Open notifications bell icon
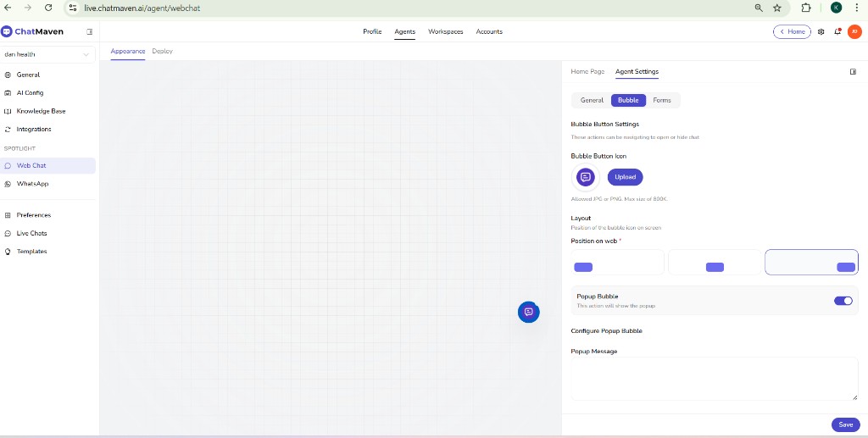 point(837,31)
